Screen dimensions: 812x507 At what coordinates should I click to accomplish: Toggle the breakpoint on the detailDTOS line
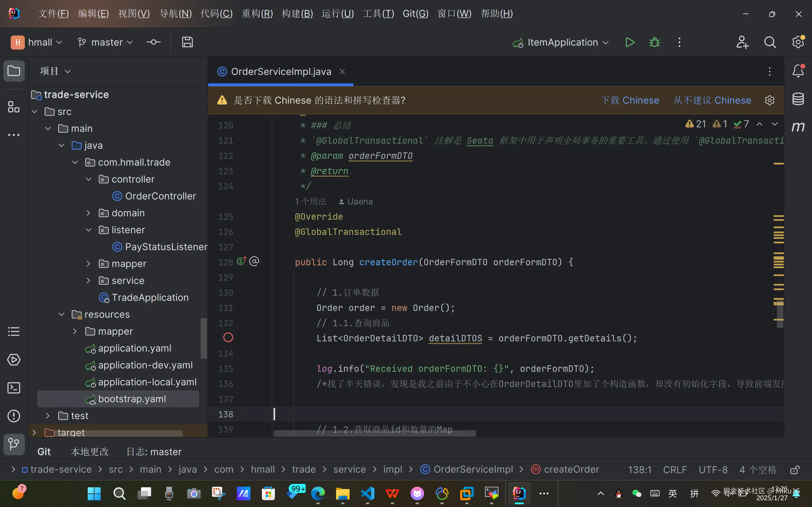tap(228, 338)
